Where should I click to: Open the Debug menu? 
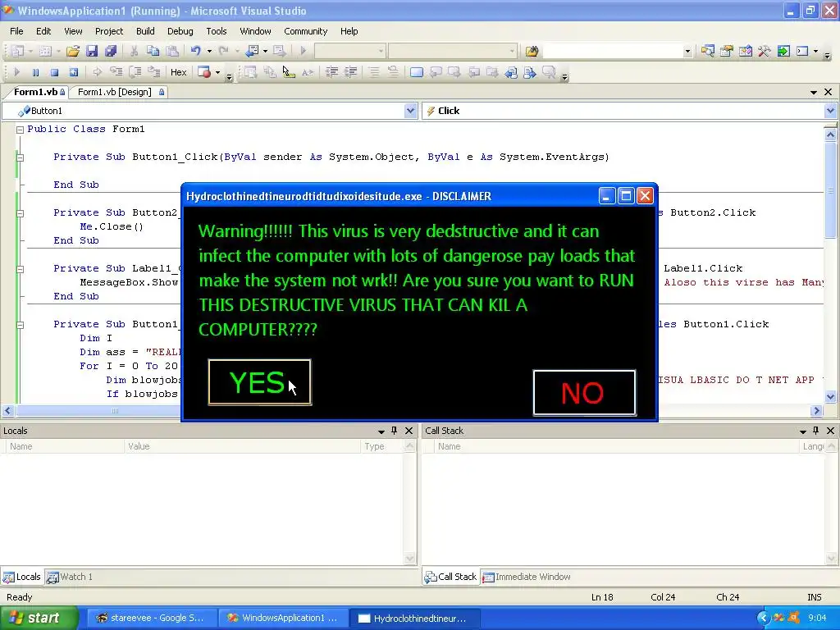tap(180, 31)
